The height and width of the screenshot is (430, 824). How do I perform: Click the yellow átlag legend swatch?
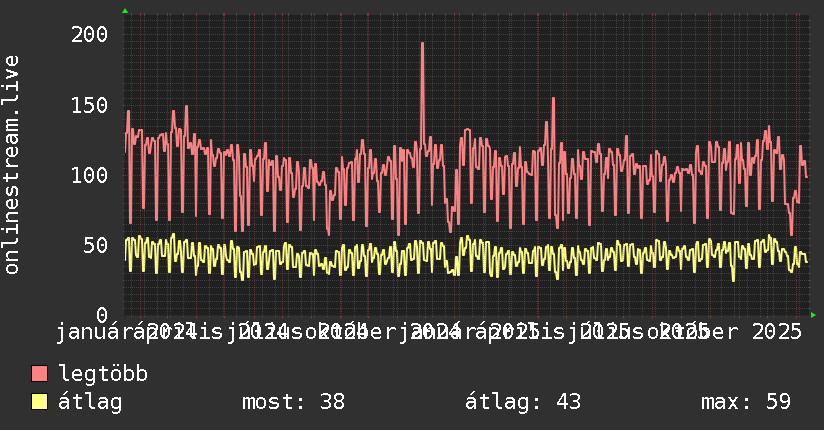pos(39,402)
